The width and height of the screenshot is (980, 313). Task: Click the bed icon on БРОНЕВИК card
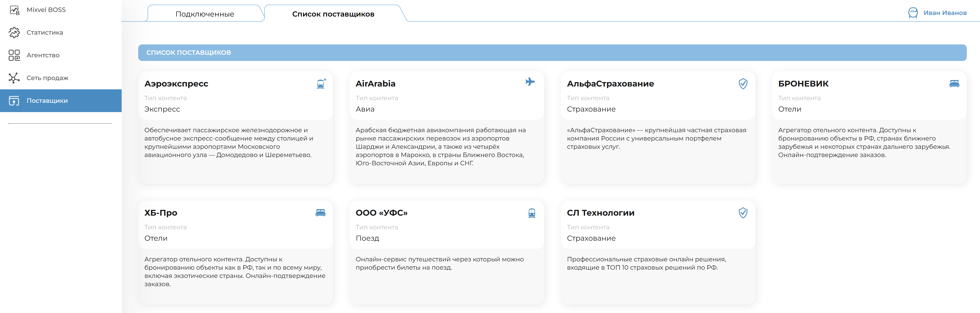pos(954,84)
